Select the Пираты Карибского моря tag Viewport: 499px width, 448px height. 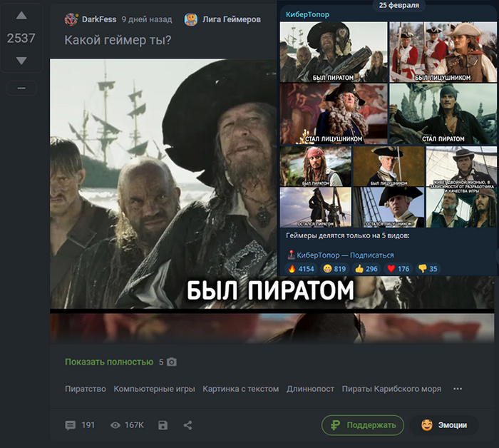click(391, 389)
